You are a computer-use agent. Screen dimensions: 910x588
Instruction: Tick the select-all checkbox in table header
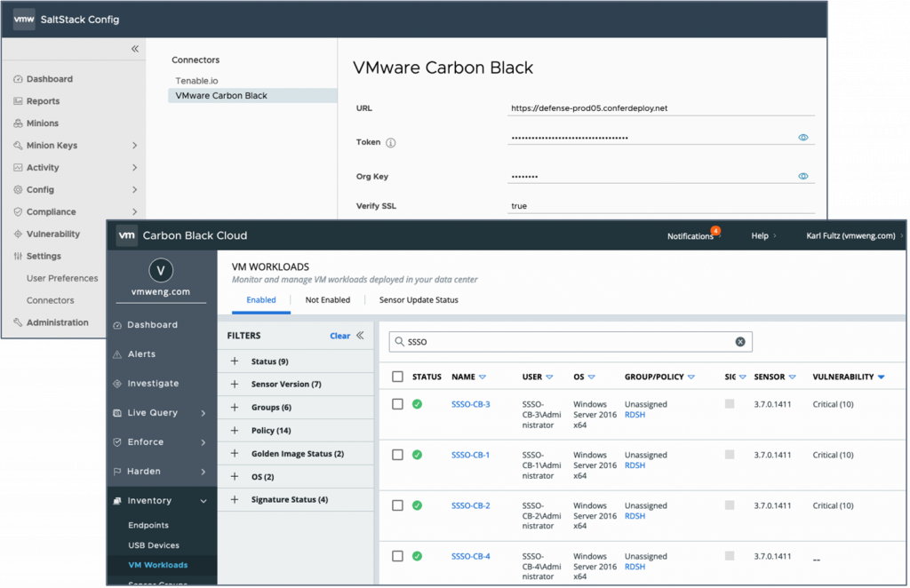tap(397, 377)
